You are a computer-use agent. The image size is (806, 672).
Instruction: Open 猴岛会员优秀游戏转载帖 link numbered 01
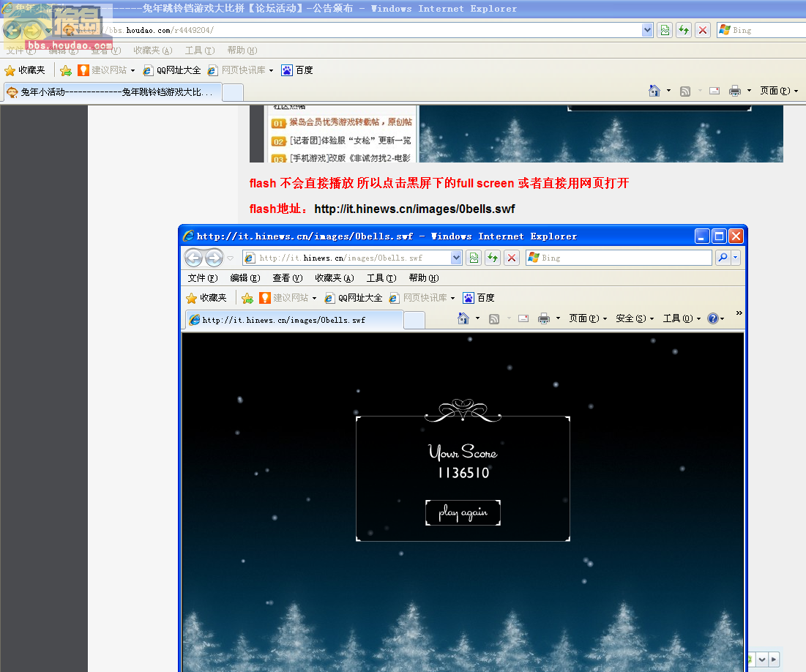(x=351, y=122)
